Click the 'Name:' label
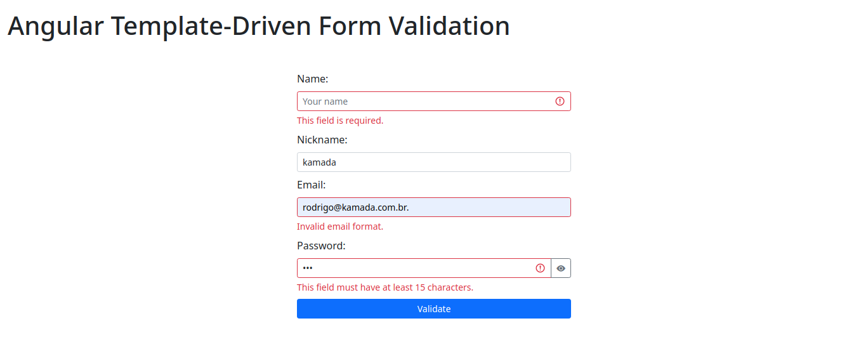Viewport: 868px width, 342px height. click(x=312, y=79)
